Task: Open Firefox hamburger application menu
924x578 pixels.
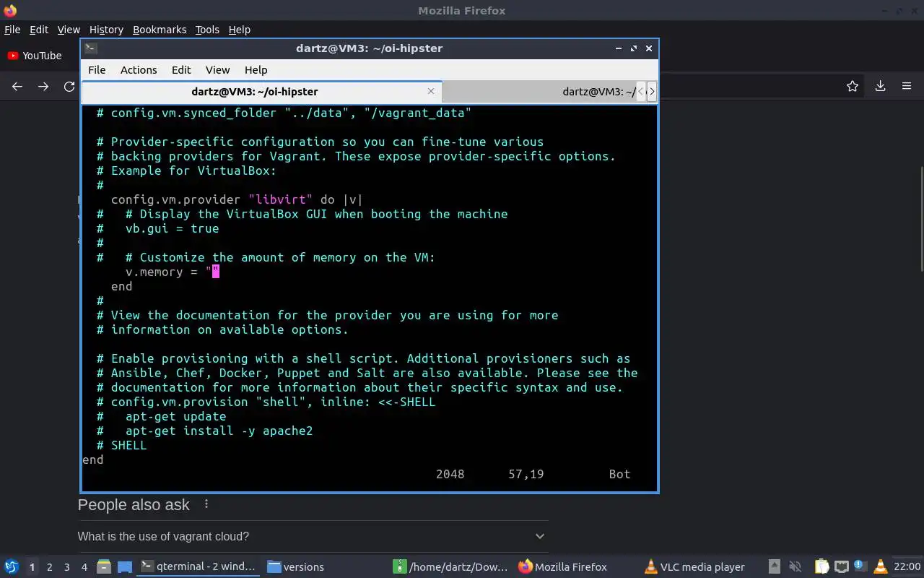Action: (x=907, y=86)
